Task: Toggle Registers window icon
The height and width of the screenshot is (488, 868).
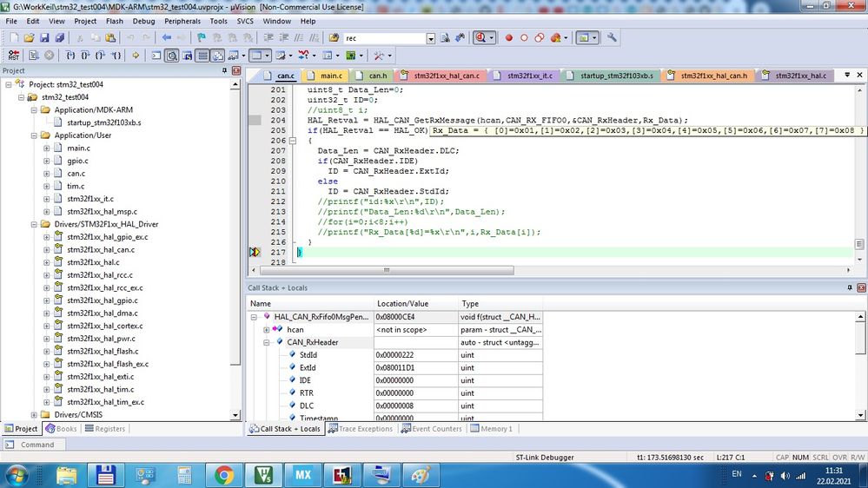Action: pos(202,56)
